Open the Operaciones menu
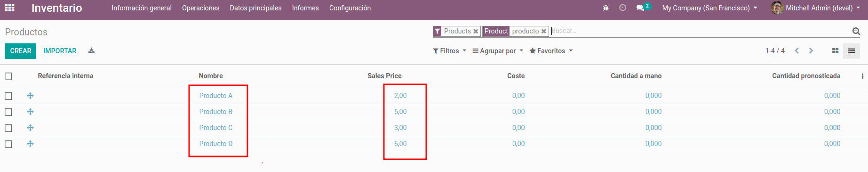 tap(200, 8)
